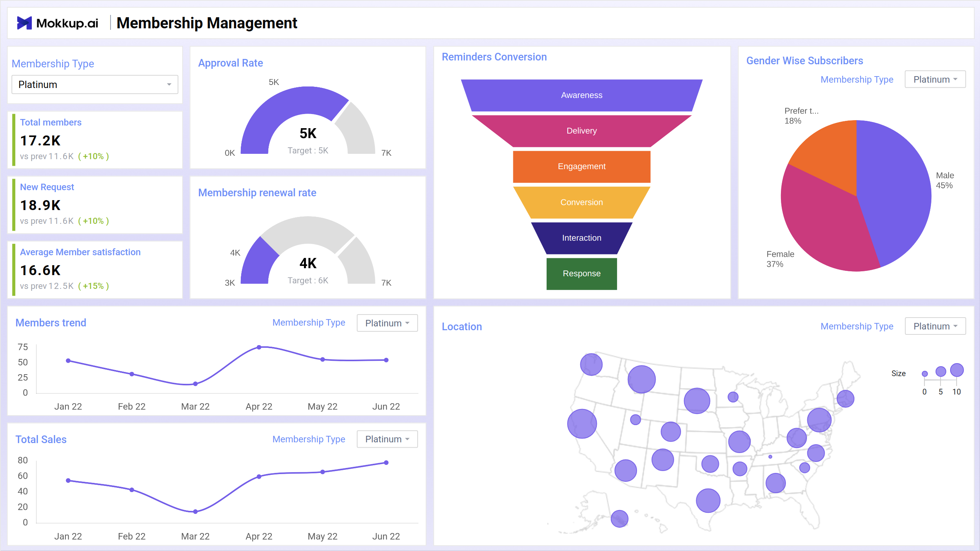Click the Maine map bubble
The height and width of the screenshot is (551, 980).
tap(845, 399)
